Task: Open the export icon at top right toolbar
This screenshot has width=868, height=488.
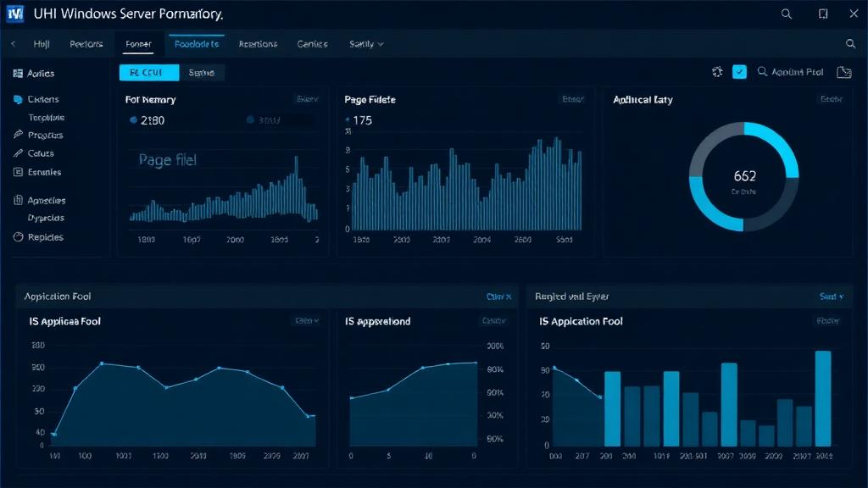Action: [843, 72]
